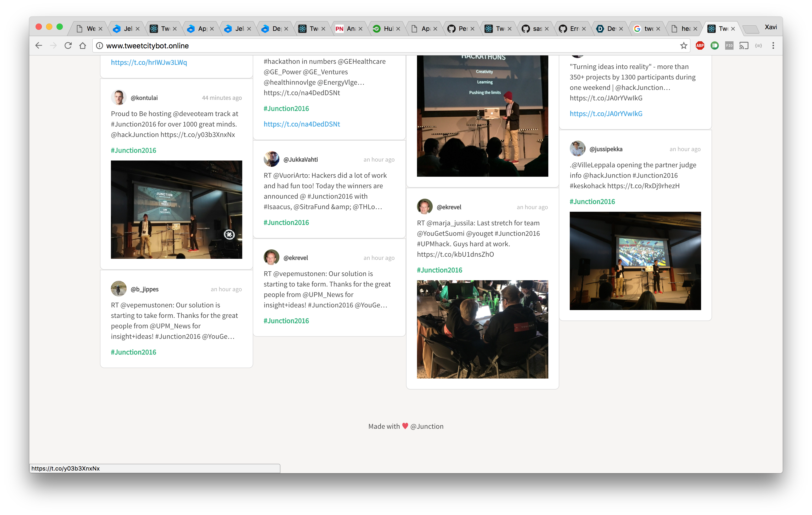Image resolution: width=812 pixels, height=515 pixels.
Task: Open the https://t.co/na4DedDSNt link
Action: 301,124
